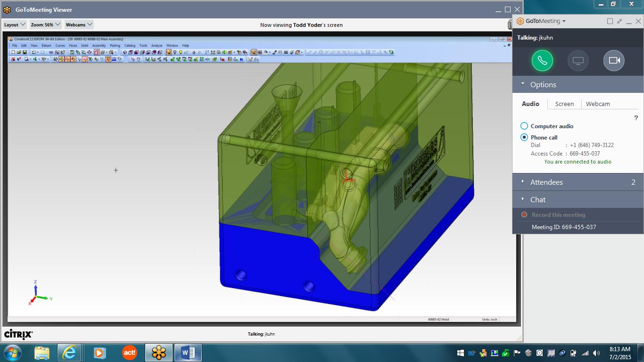Open Catalog menu in shared Cimatron window
Screen dimensions: 644x362
pyautogui.click(x=130, y=46)
